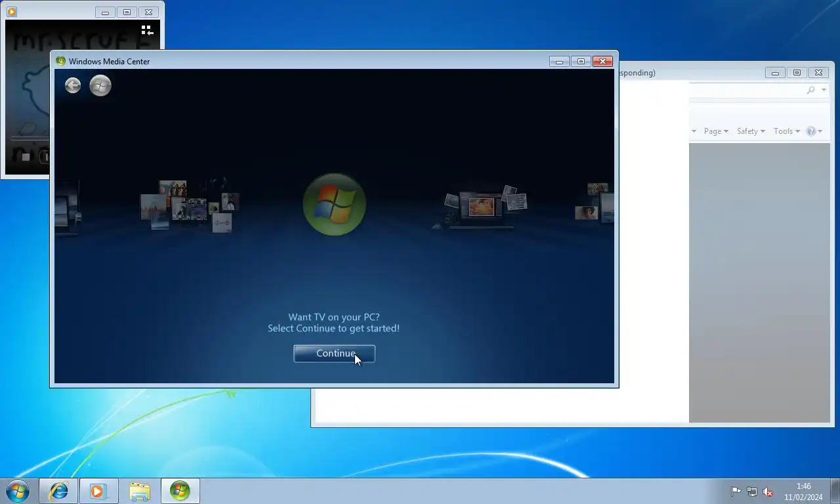Open the Action Center flag tray icon
This screenshot has height=504, width=840.
[x=736, y=492]
